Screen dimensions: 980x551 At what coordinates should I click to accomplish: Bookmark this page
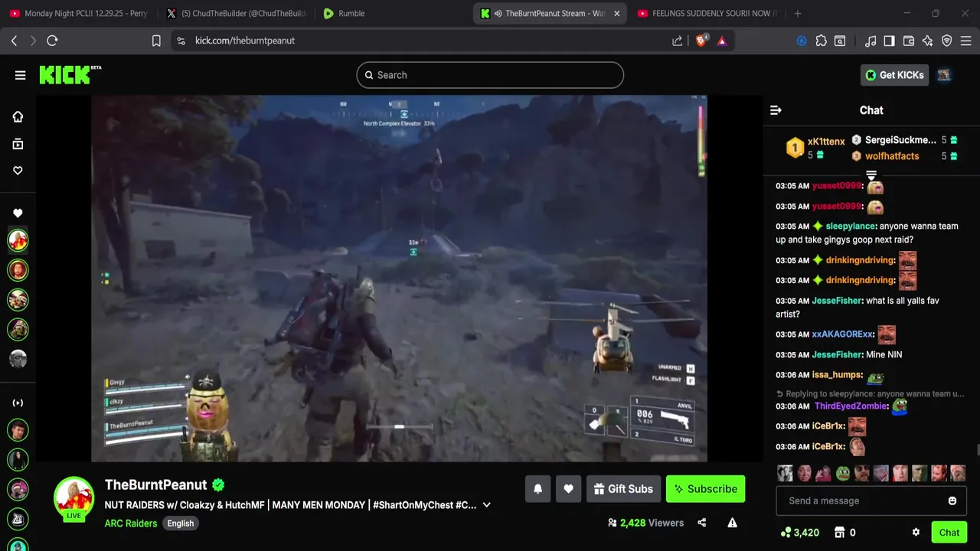click(156, 41)
